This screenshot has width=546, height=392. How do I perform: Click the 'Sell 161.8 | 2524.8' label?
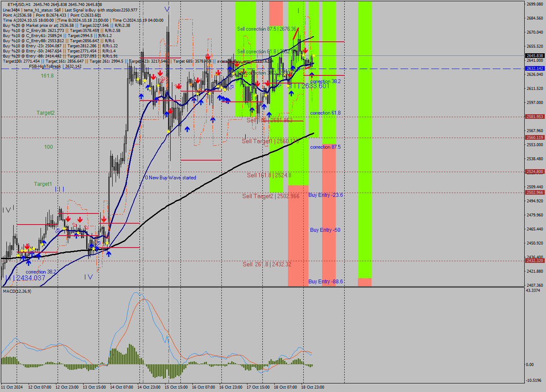coord(269,175)
